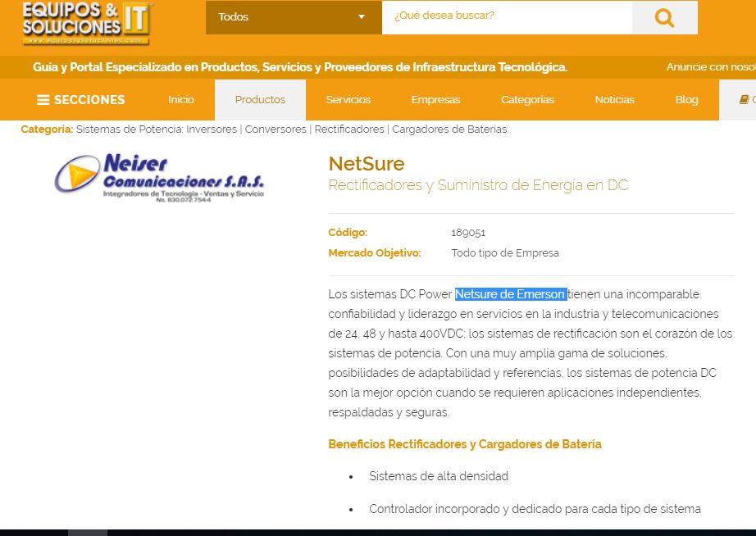Click heading 'Beneficios Rectificadores y Cargadores de Batería'
Screen dimensions: 756x536
465,444
